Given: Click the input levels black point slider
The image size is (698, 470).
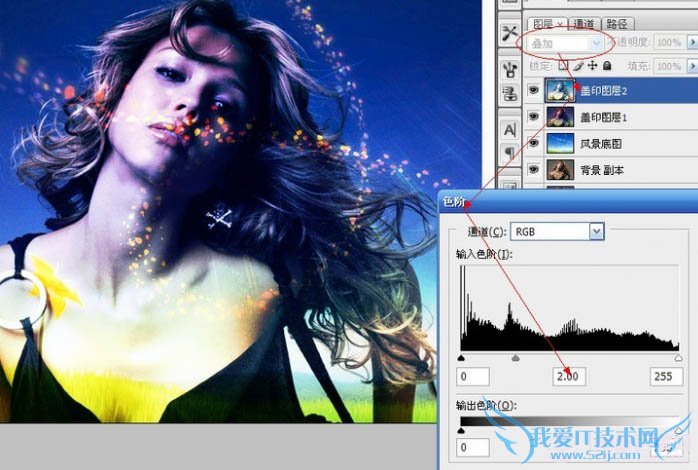Looking at the screenshot, I should tap(461, 358).
